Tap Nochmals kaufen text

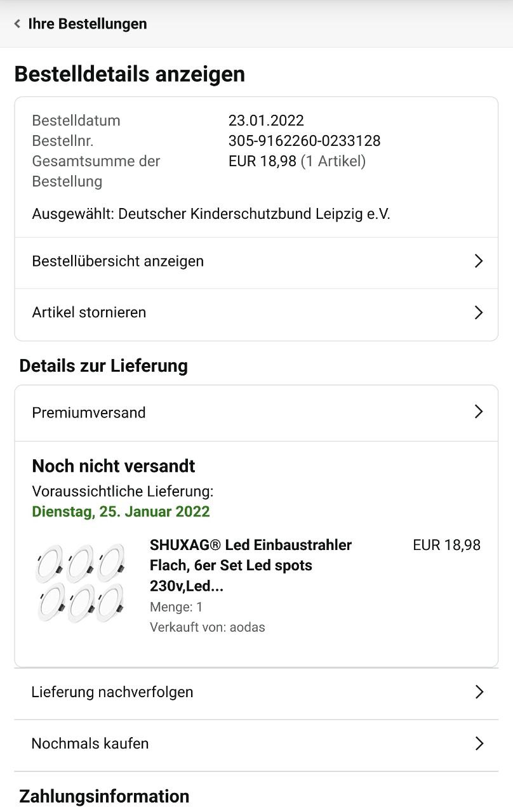click(90, 743)
